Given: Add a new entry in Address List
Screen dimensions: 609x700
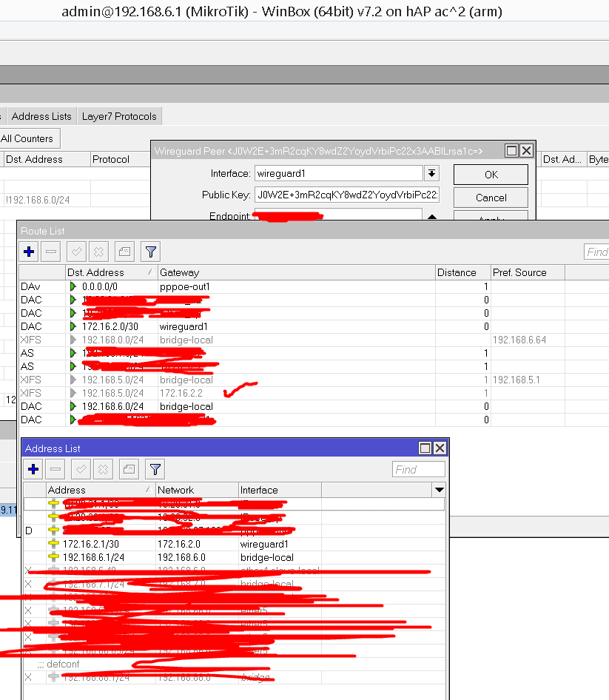Looking at the screenshot, I should (x=33, y=469).
